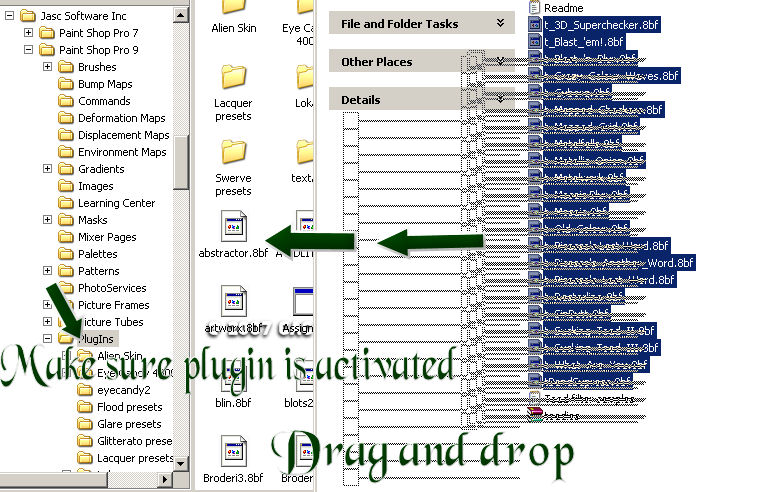Click the Swerve presets folder icon

tap(233, 152)
